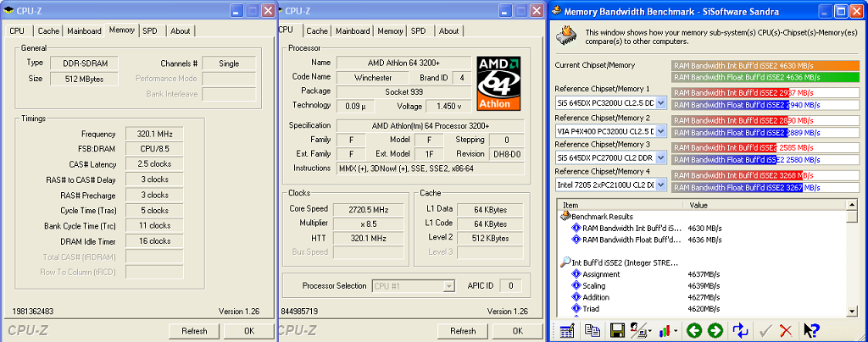Click the red X cancel icon
Screen dimensions: 868x342
coord(786,330)
